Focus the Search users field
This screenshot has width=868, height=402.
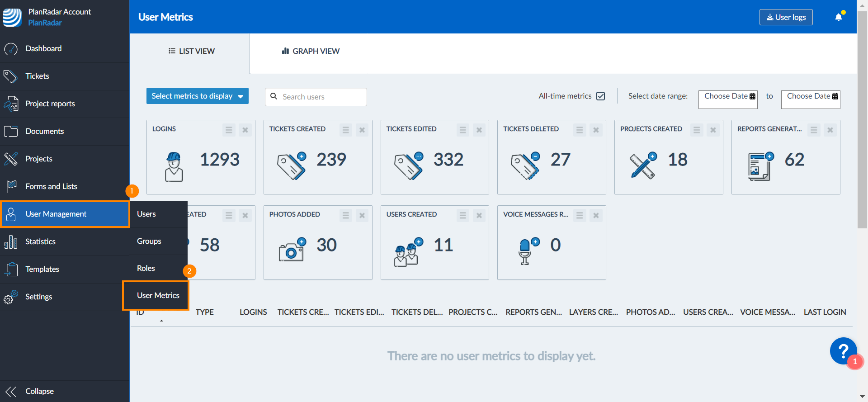[321, 97]
